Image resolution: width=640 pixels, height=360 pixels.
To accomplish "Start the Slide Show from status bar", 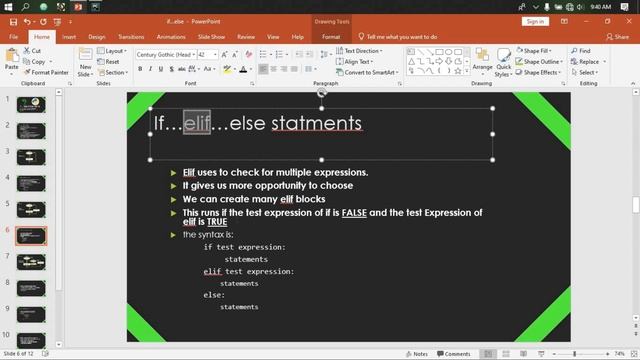I will click(x=541, y=354).
